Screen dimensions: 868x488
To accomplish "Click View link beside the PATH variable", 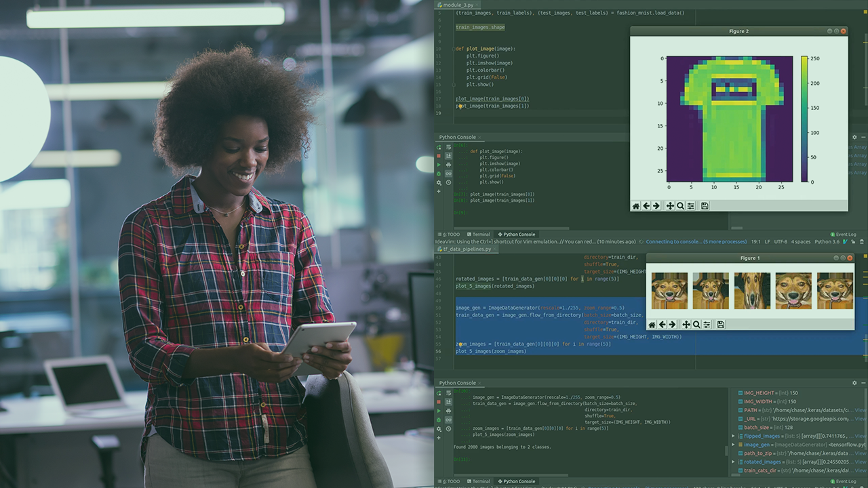I will click(x=860, y=410).
